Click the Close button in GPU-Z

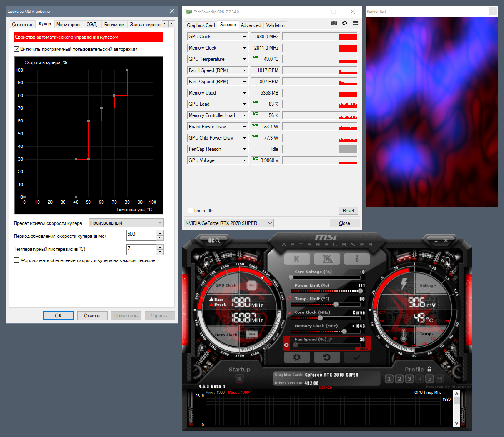click(x=345, y=223)
